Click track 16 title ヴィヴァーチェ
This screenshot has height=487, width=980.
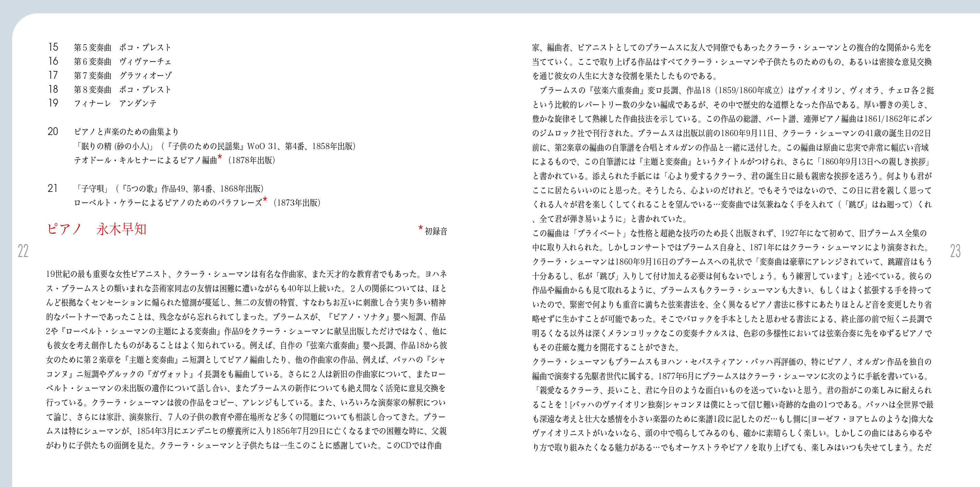(145, 62)
